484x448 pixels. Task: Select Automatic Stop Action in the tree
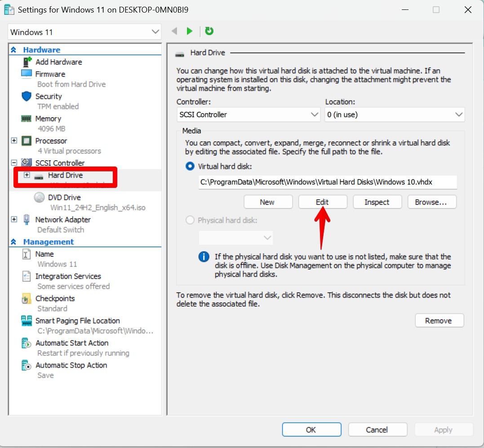click(71, 365)
